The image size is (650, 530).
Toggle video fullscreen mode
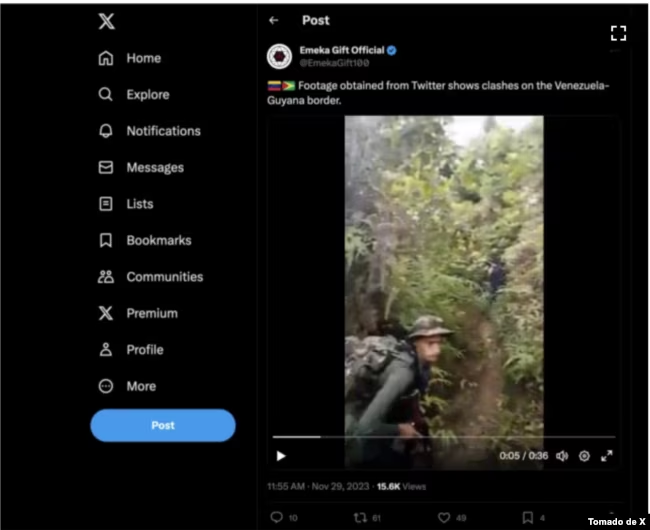pyautogui.click(x=606, y=456)
